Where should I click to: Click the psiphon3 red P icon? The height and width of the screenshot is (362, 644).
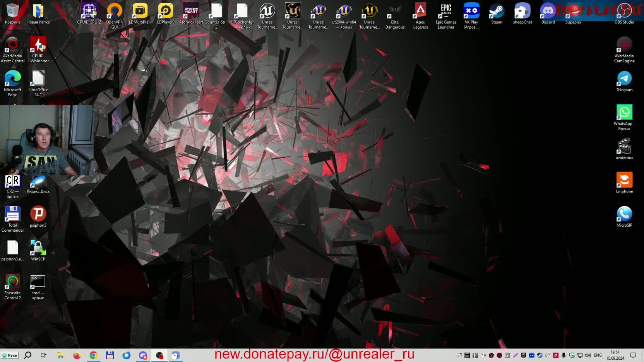[x=38, y=217]
